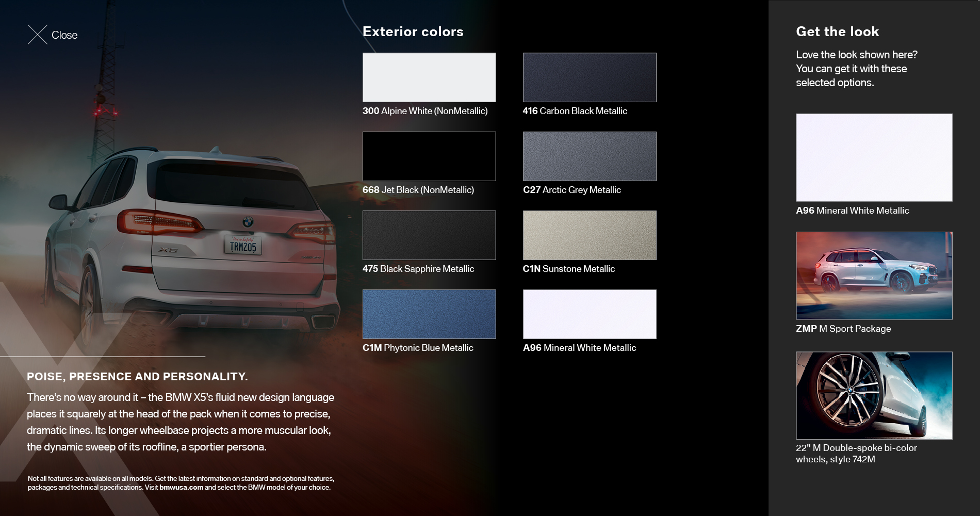Click 'A96 Mineral White Metallic' label under Exterior colors
This screenshot has width=980, height=516.
click(x=580, y=348)
